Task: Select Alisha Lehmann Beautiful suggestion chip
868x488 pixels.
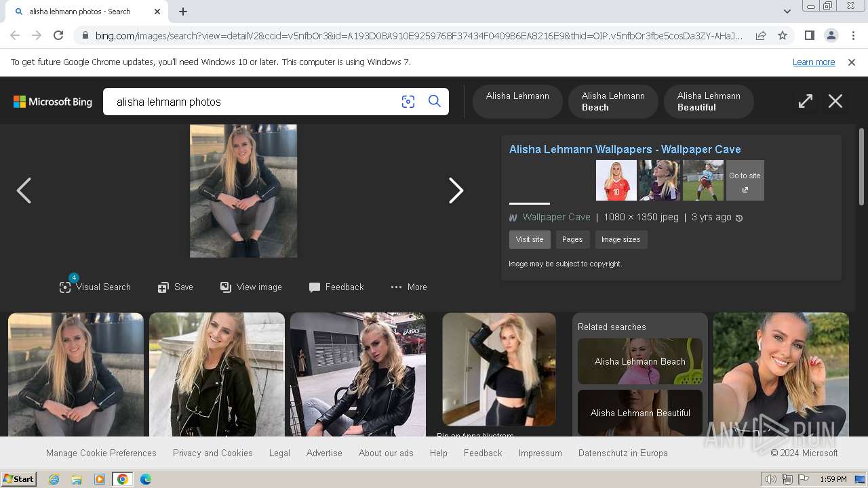Action: point(709,102)
